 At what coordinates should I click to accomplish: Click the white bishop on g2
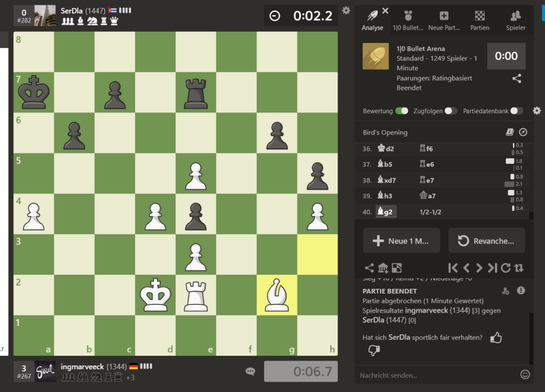click(x=277, y=295)
